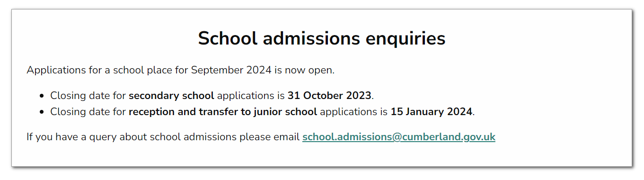
Task: Select the bold 15 January 2024 date
Action: click(431, 112)
